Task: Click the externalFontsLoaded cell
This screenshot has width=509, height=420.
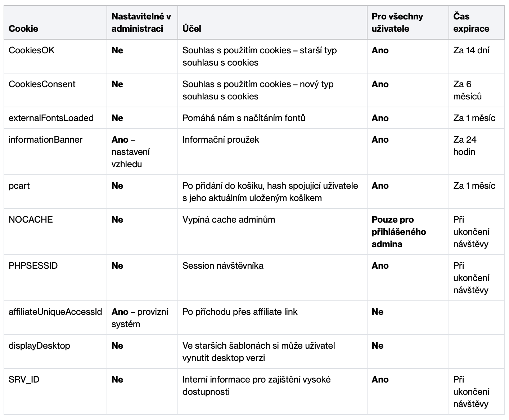Action: tap(51, 118)
